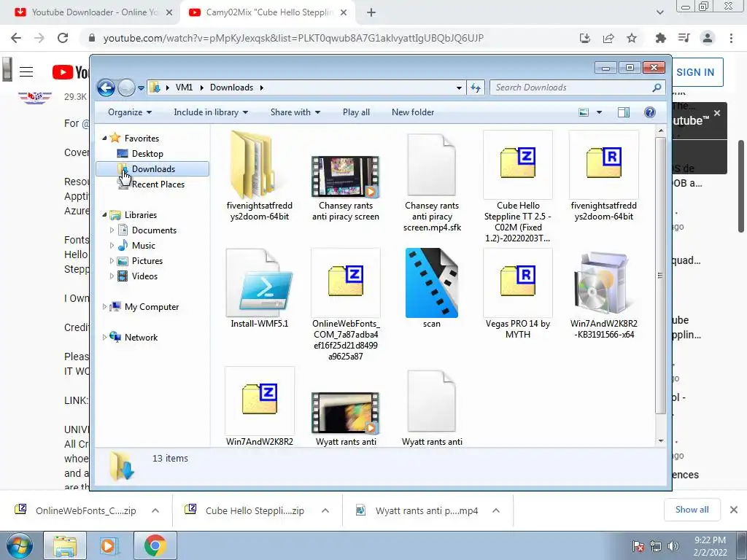Select the Install-WMF5.1 PowerShell script
The width and height of the screenshot is (747, 560).
pos(260,282)
